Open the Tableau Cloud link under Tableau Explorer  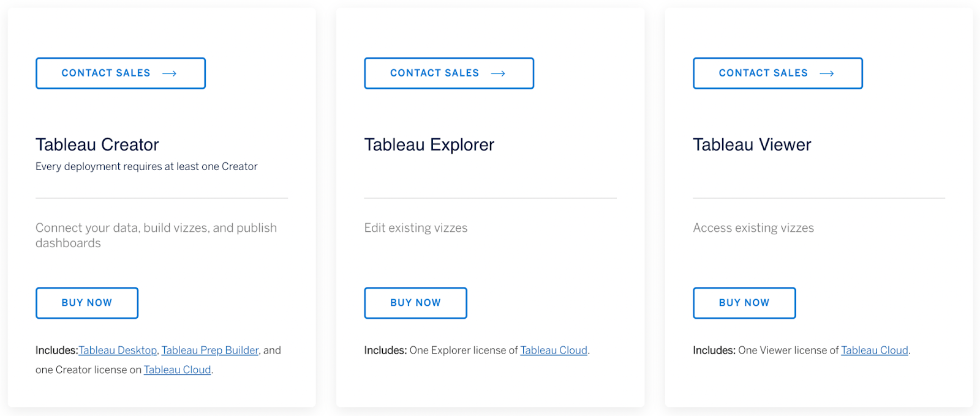coord(553,350)
